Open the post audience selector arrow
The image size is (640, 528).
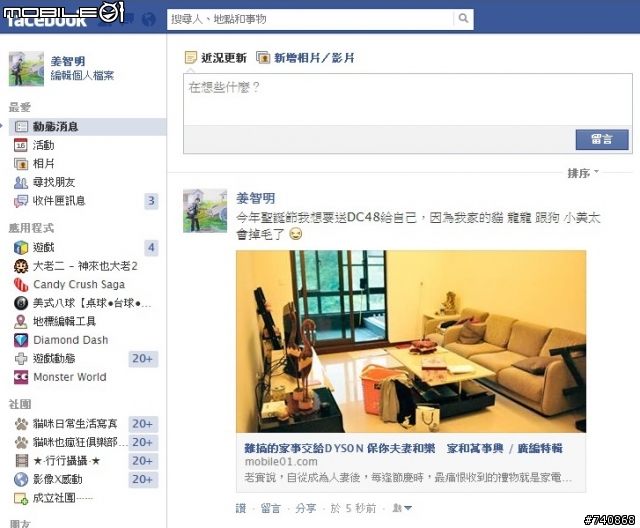[402, 508]
